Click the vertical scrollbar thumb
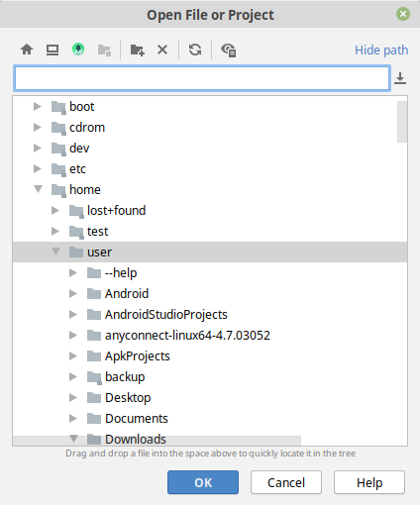The image size is (420, 505). pos(402,122)
